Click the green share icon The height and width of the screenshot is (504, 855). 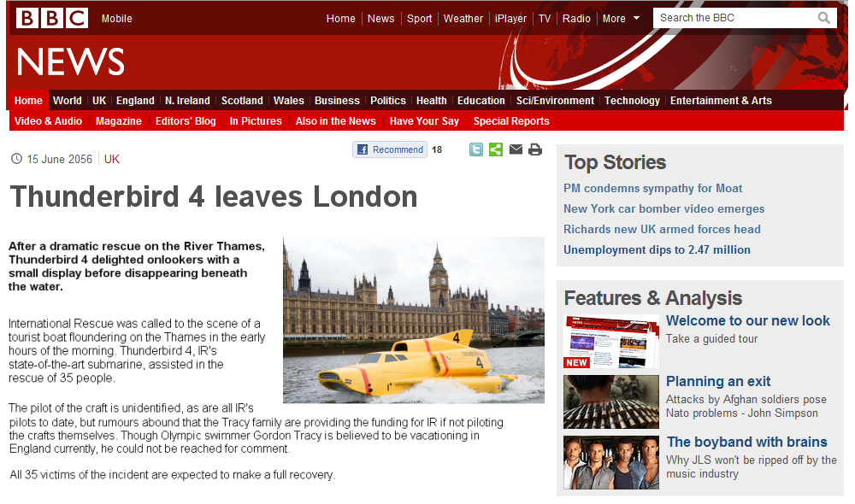pos(496,149)
